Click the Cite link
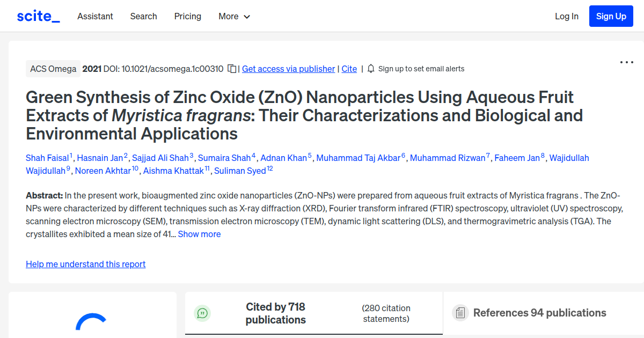This screenshot has width=644, height=338. click(x=349, y=69)
